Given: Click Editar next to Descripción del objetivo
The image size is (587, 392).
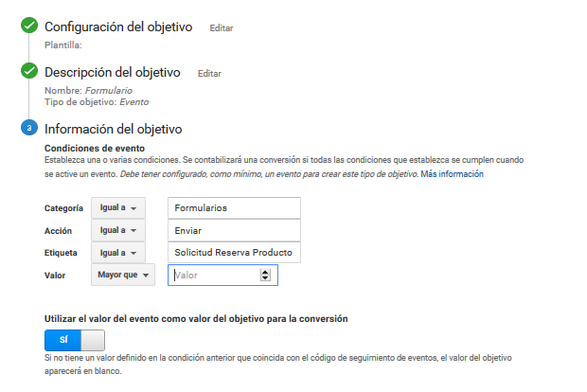Looking at the screenshot, I should [209, 74].
